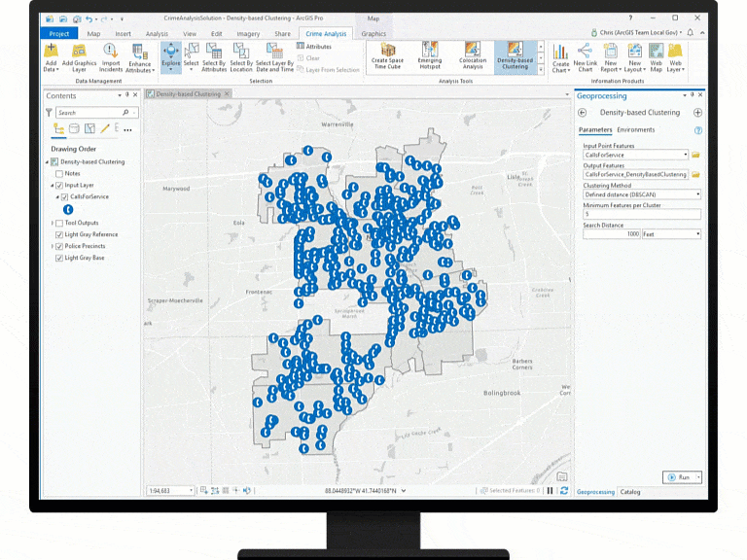The height and width of the screenshot is (560, 747).
Task: Click the Output Features path field
Action: 635,175
